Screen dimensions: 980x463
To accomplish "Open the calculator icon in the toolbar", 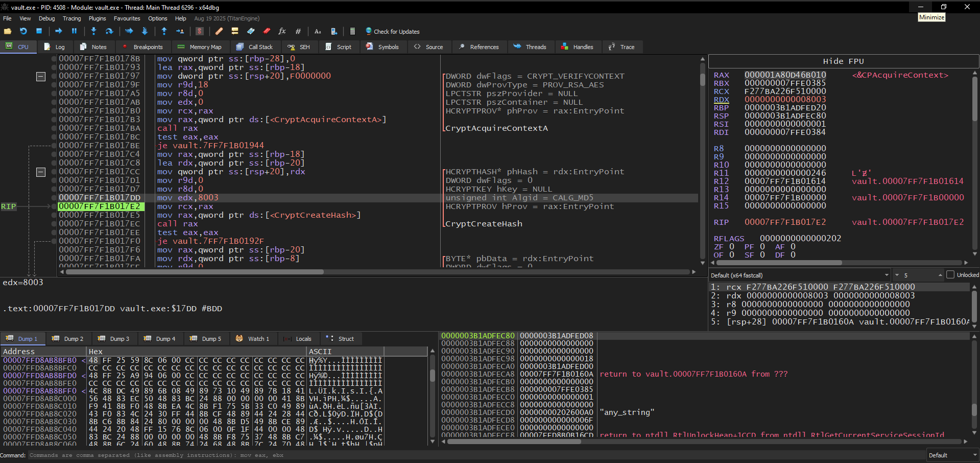I will coord(352,31).
